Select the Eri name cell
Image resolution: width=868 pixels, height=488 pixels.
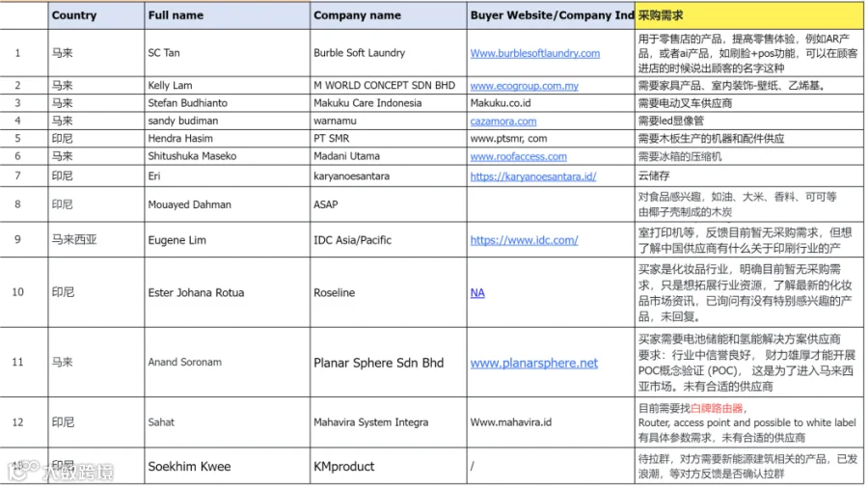(228, 176)
